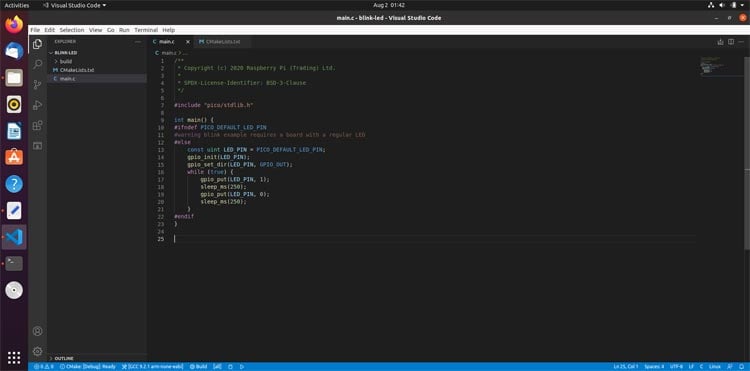Open CMakeLists.txt in the Explorer tree
This screenshot has height=371, width=750.
coord(97,70)
